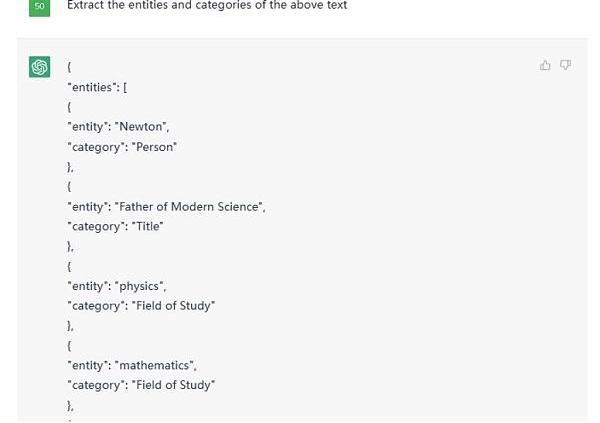Click the thumbs down feedback icon
The image size is (600, 423).
(566, 65)
